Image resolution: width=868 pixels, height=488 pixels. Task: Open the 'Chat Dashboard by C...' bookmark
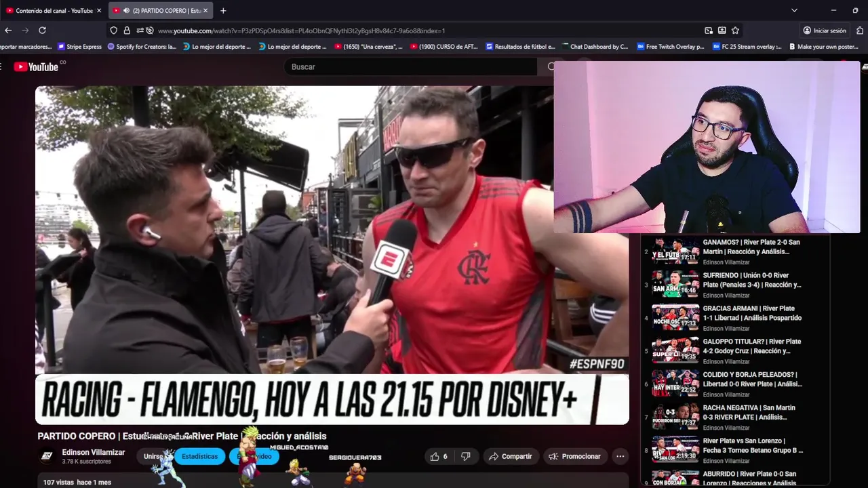click(x=595, y=47)
